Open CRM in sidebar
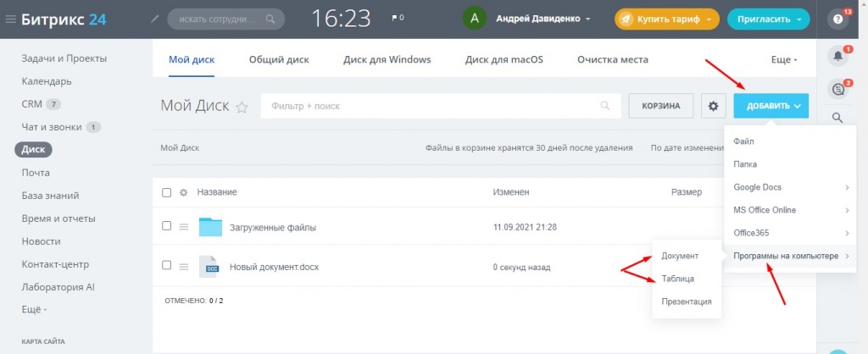Screen dimensions: 868x354 coord(32,104)
